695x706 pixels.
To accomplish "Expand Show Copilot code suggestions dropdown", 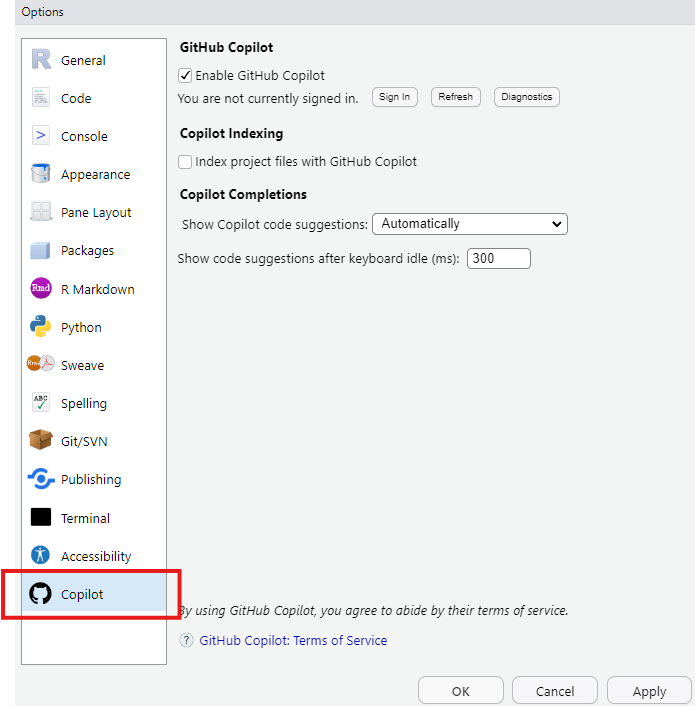I will [x=469, y=224].
